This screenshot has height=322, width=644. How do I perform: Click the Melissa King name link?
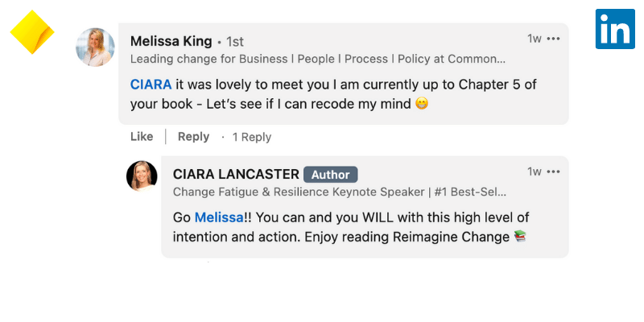171,41
